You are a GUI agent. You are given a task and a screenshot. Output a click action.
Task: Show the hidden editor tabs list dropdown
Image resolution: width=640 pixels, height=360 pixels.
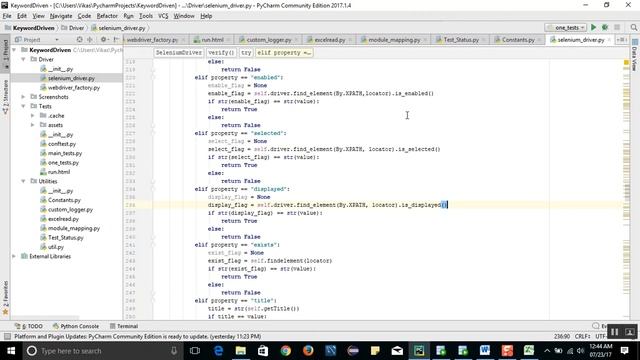click(x=622, y=40)
